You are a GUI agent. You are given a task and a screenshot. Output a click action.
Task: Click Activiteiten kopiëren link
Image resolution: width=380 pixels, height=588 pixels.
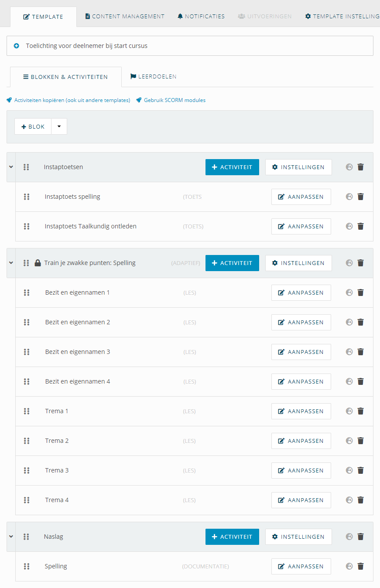click(68, 100)
